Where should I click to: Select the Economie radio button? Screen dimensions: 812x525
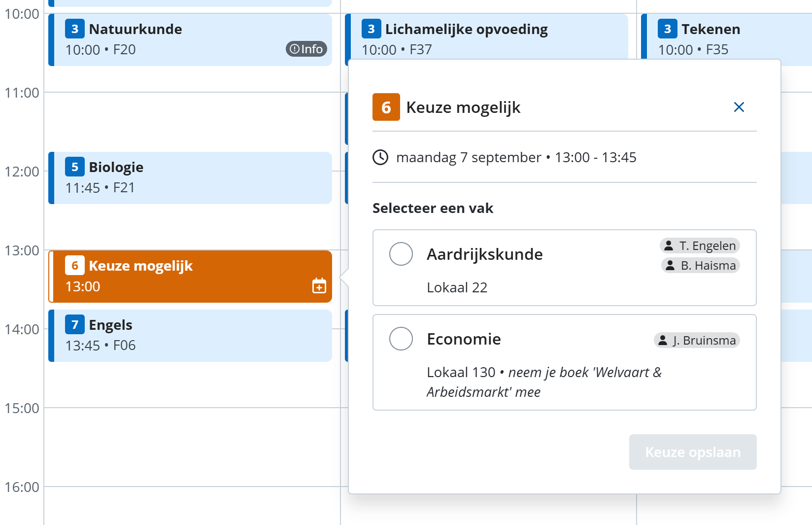(x=401, y=339)
